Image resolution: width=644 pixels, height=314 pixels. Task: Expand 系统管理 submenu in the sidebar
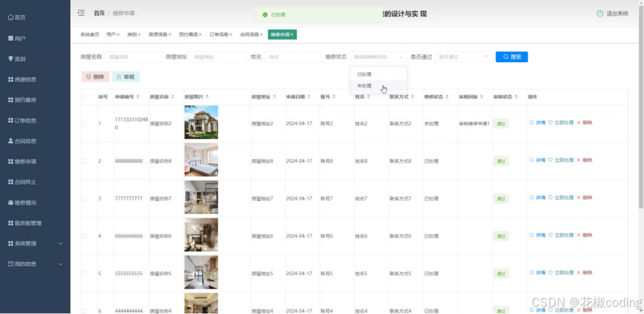point(36,244)
